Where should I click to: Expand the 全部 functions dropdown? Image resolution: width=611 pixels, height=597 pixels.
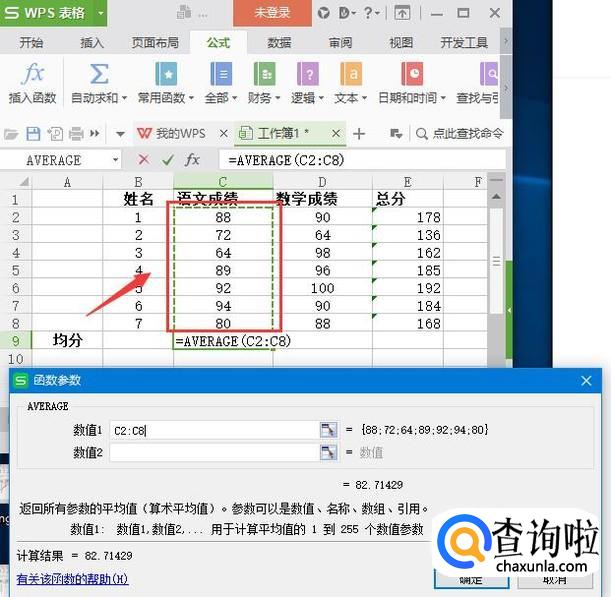(x=235, y=98)
